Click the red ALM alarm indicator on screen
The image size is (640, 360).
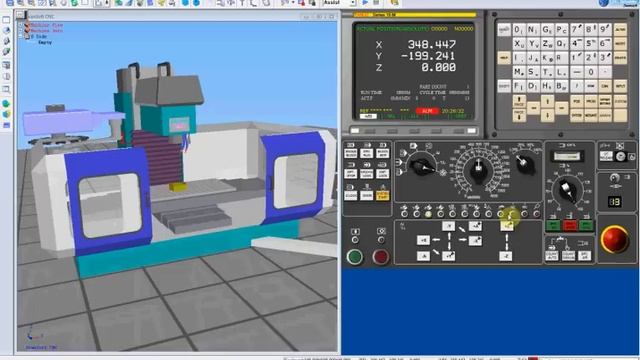point(427,111)
